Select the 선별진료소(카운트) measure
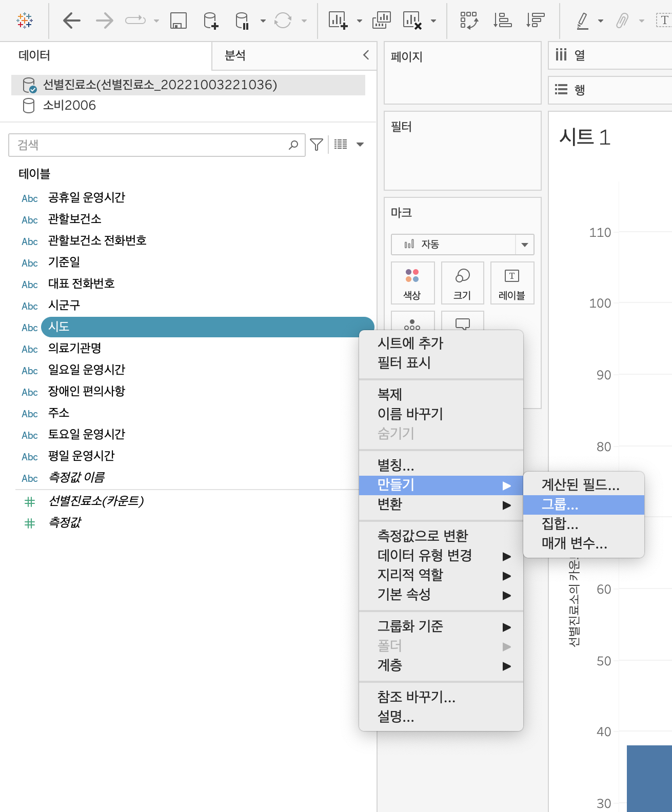672x812 pixels. click(96, 501)
